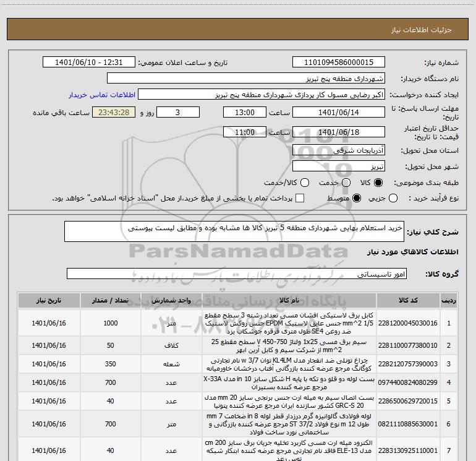Select item code 2281200045030016 in row 1
Image resolution: width=476 pixels, height=461 pixels.
point(408,323)
